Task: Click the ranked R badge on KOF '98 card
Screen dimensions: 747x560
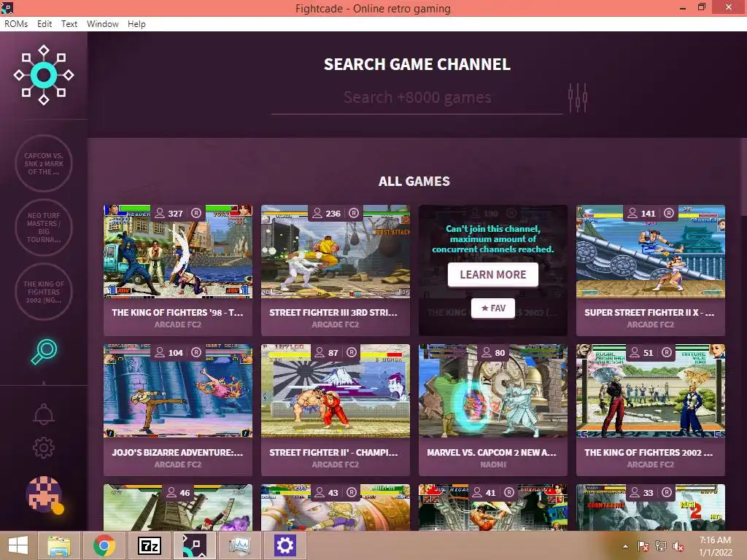Action: [196, 213]
